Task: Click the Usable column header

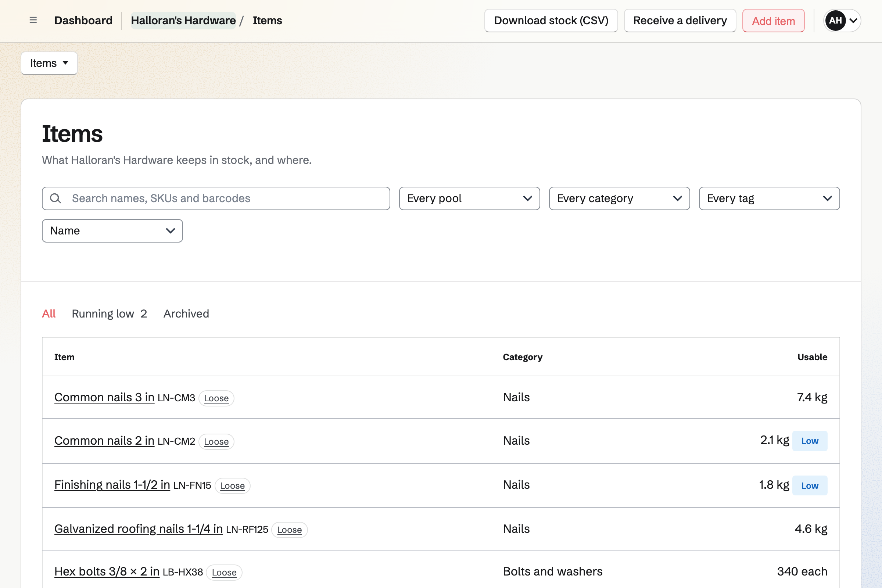Action: pyautogui.click(x=812, y=357)
